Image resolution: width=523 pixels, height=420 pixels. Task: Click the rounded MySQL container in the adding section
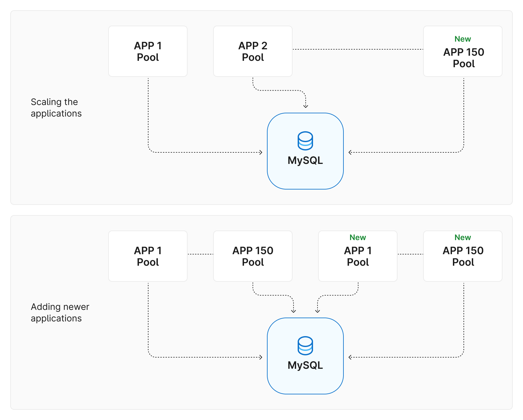[305, 355]
